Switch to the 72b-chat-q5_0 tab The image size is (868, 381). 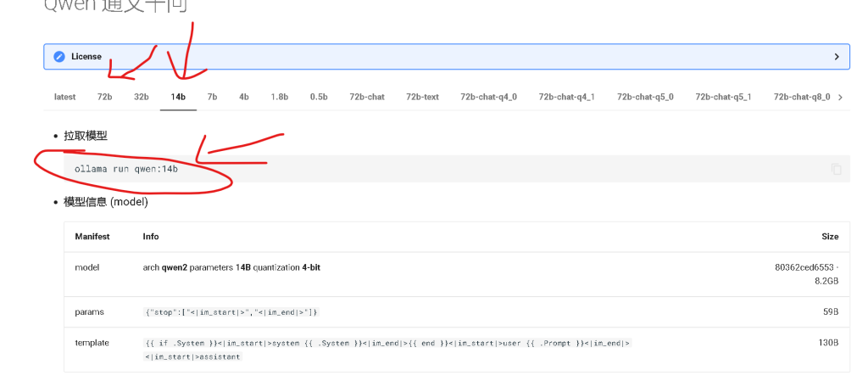[645, 97]
